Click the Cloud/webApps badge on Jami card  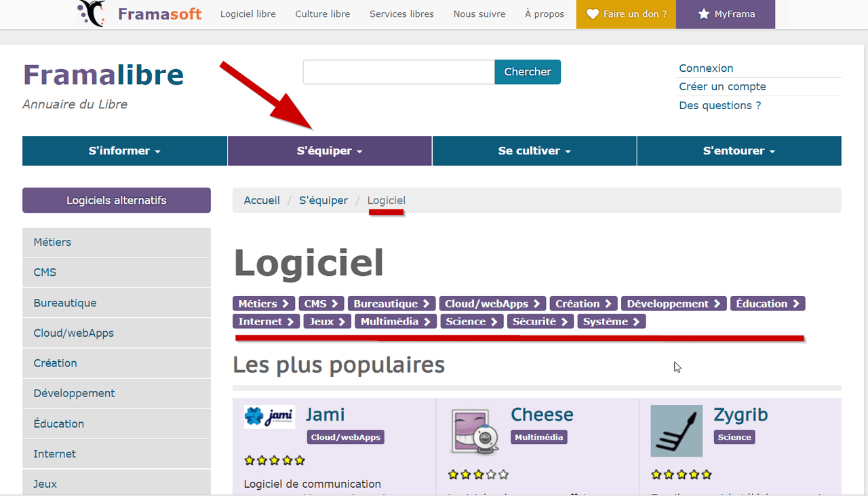pyautogui.click(x=346, y=437)
